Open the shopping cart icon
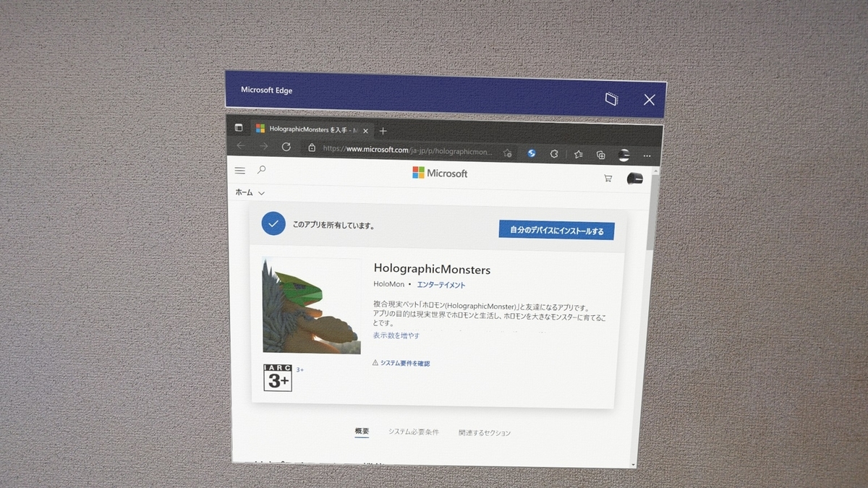 (608, 178)
